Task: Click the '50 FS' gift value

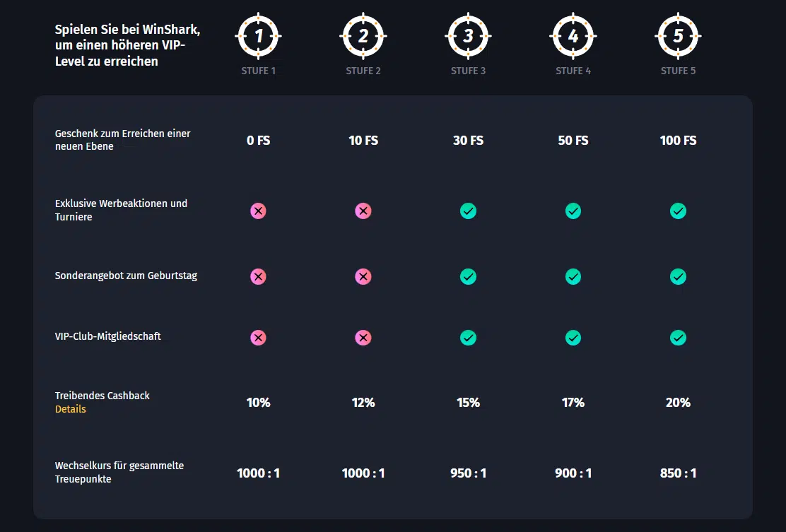Action: click(573, 141)
